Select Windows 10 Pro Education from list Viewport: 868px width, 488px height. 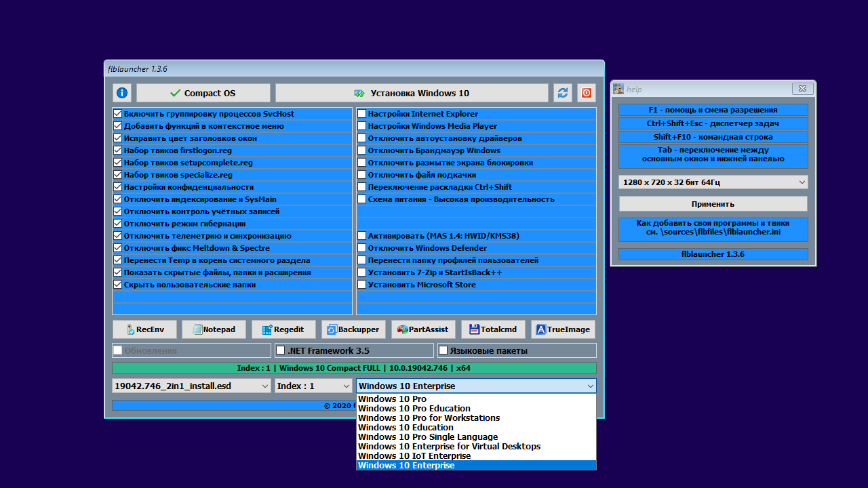point(414,409)
